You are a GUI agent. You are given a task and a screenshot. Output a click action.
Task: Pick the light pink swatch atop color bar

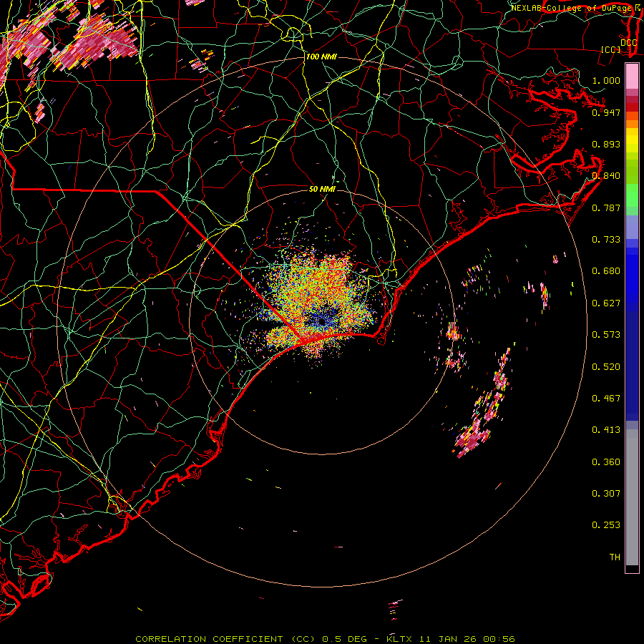pos(632,77)
